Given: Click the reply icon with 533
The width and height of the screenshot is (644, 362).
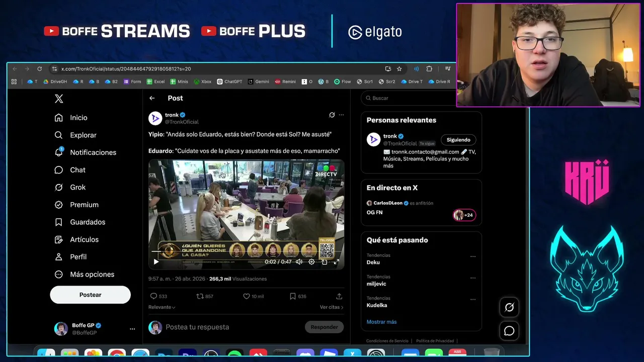Looking at the screenshot, I should pos(158,296).
